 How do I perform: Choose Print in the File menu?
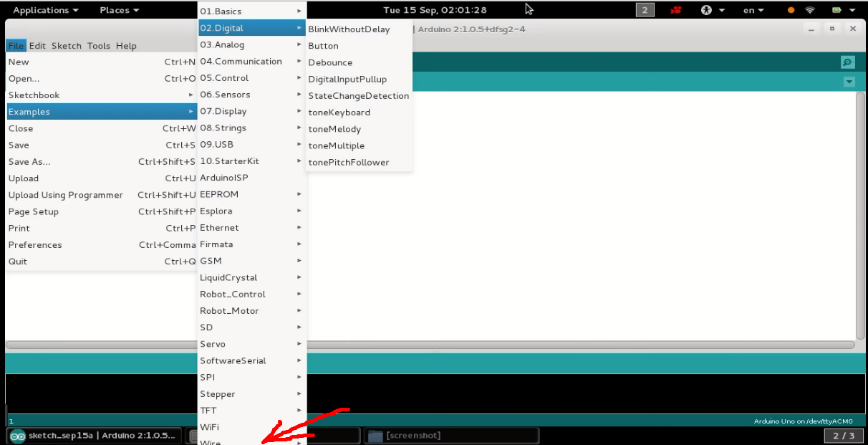(x=102, y=228)
